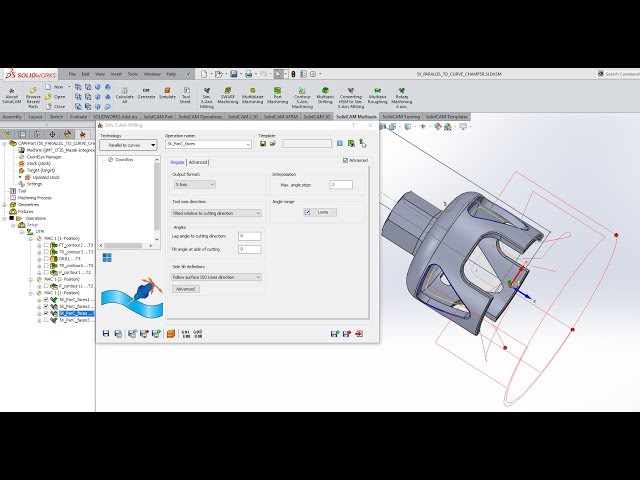Open the New document dropdown arrow in top toolbar
Image resolution: width=640 pixels, height=480 pixels.
211,74
